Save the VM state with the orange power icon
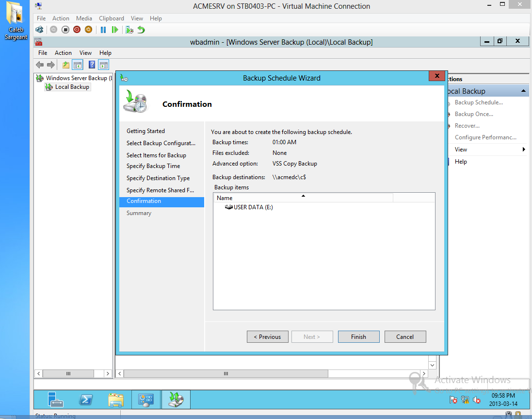This screenshot has width=532, height=419. tap(89, 30)
